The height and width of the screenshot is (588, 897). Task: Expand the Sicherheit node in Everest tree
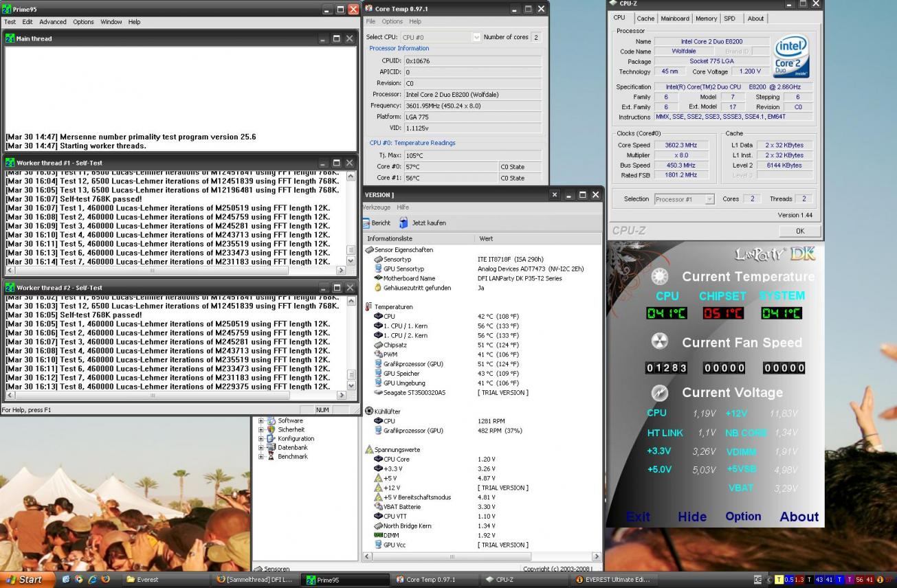(261, 429)
